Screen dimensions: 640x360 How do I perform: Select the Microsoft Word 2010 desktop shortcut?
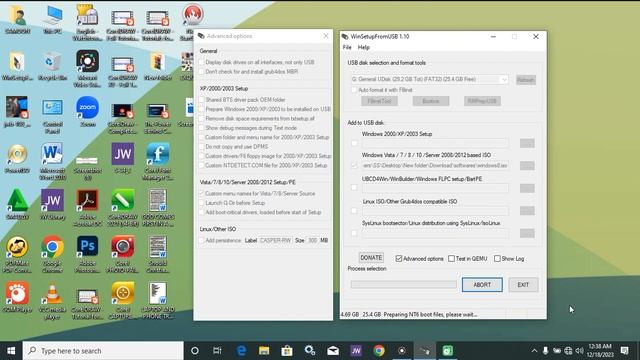(52, 161)
